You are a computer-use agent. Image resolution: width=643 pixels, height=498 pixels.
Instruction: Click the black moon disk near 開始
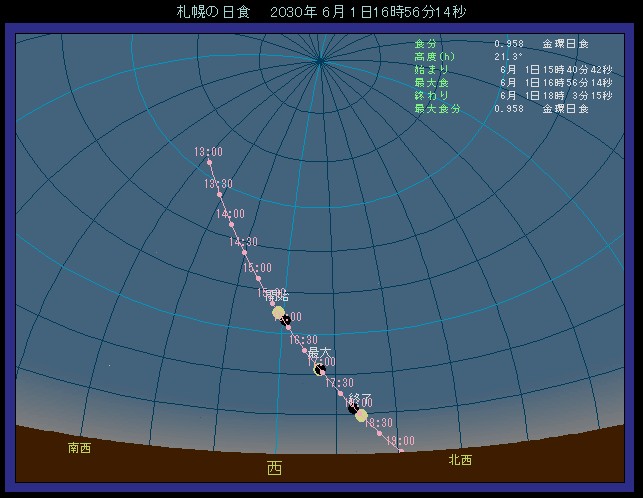click(x=287, y=320)
